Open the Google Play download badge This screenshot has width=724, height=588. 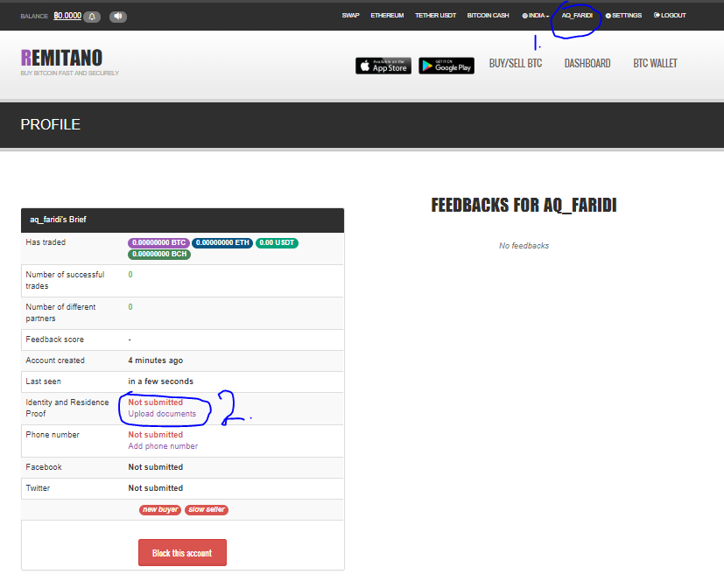tap(446, 66)
